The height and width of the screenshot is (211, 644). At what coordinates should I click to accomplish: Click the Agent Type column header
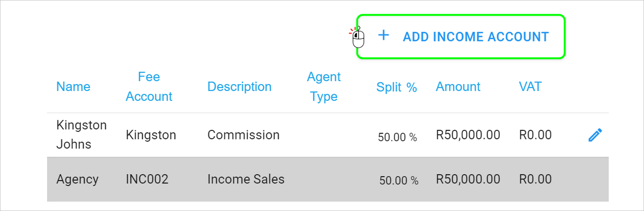coord(324,86)
